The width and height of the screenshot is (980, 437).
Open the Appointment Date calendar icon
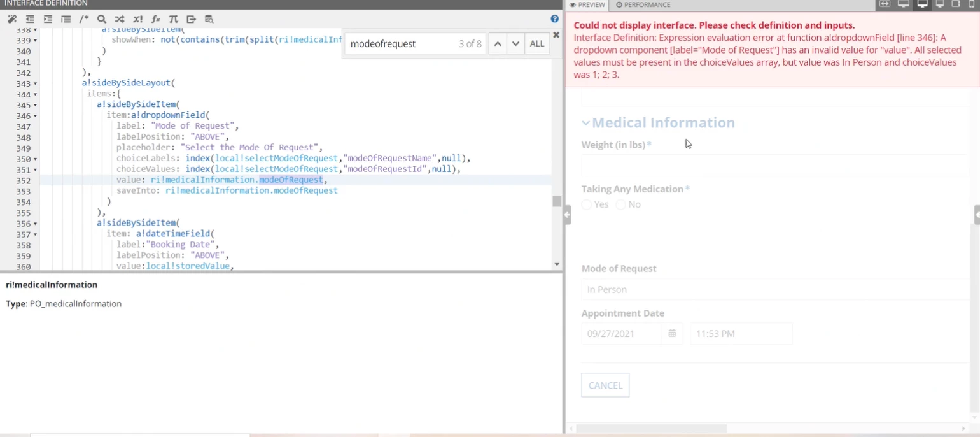[672, 333]
